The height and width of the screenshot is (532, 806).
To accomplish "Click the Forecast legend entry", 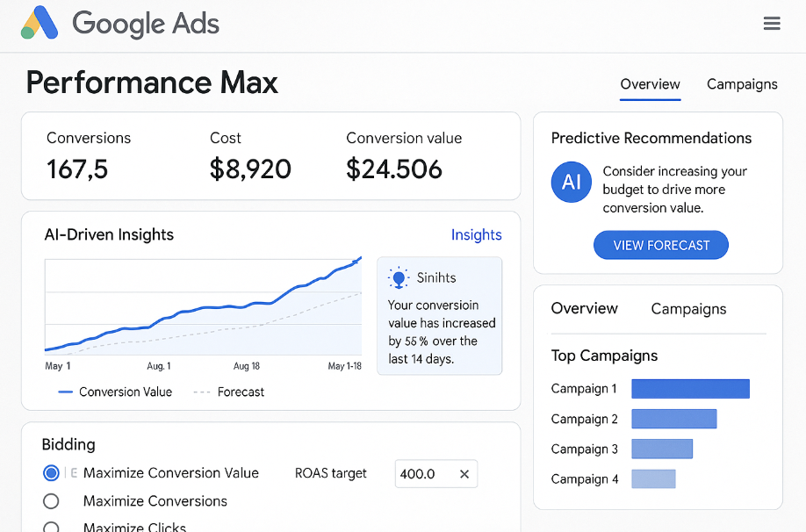I will pyautogui.click(x=229, y=392).
